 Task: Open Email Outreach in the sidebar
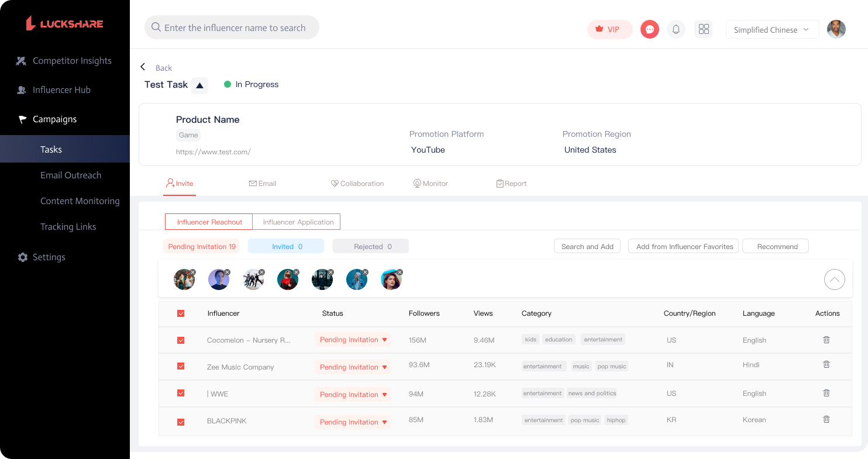71,175
